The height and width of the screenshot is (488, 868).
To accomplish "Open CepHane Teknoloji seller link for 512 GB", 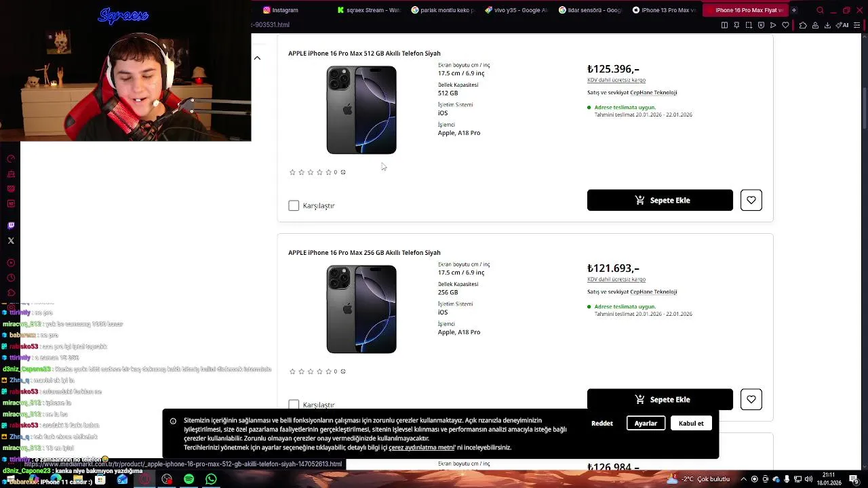I will 654,92.
